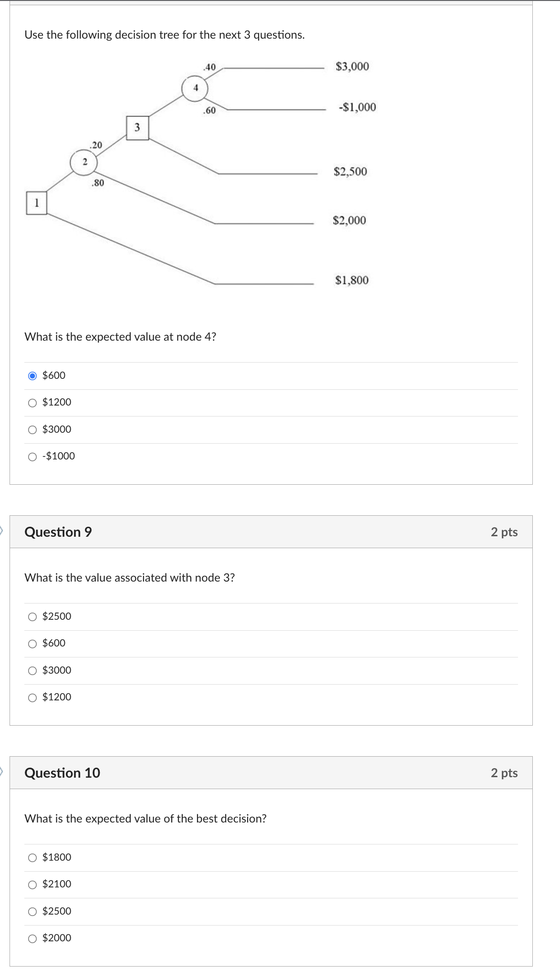
Task: Click node 4 circle in decision tree
Action: pyautogui.click(x=195, y=88)
